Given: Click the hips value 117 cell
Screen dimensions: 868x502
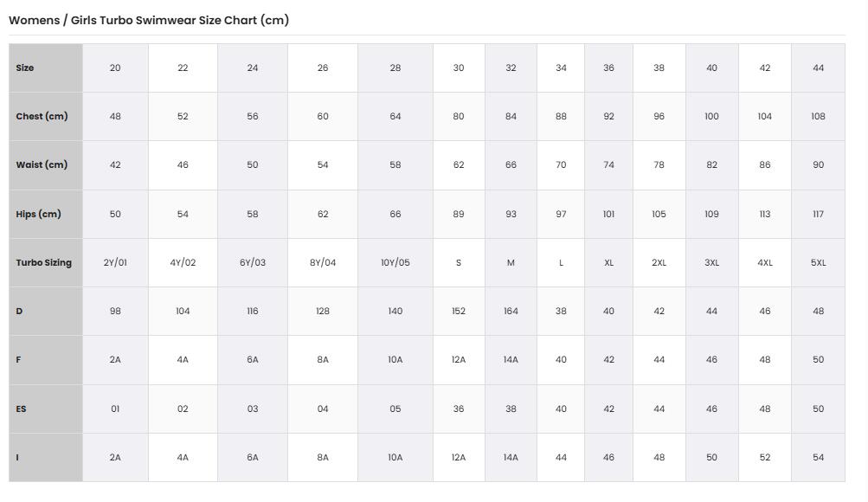Looking at the screenshot, I should [x=818, y=214].
